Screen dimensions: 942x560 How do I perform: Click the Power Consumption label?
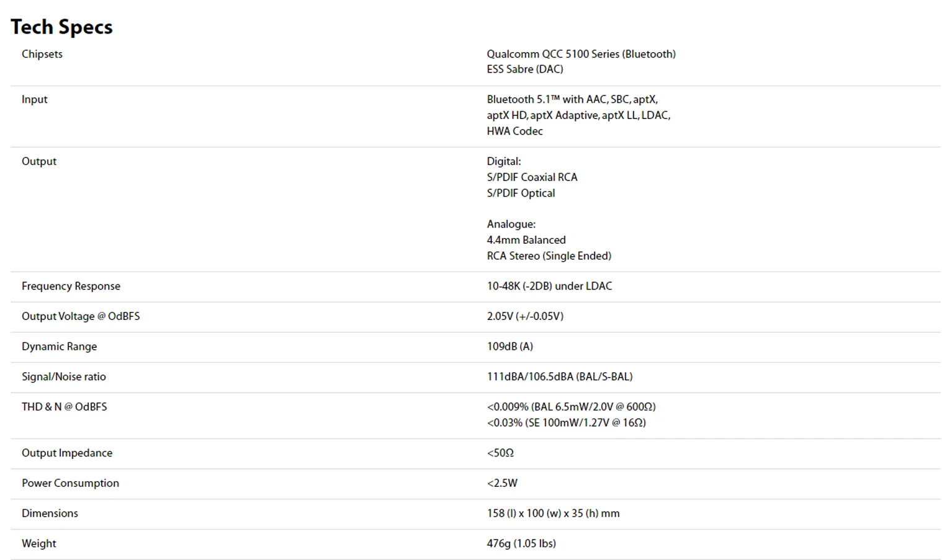[70, 483]
